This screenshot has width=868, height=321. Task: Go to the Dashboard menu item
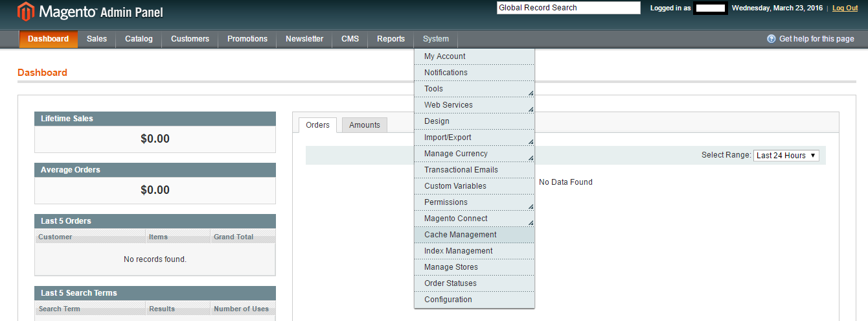[x=49, y=39]
